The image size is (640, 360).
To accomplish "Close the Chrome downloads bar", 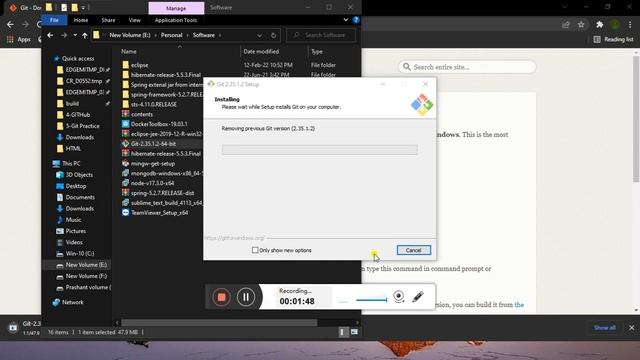I will [631, 328].
